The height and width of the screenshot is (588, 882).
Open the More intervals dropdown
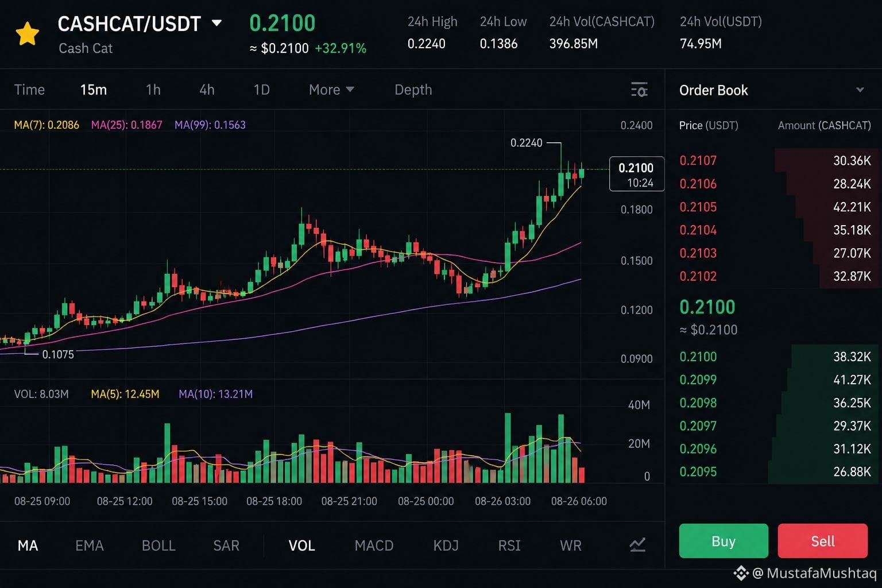[331, 90]
